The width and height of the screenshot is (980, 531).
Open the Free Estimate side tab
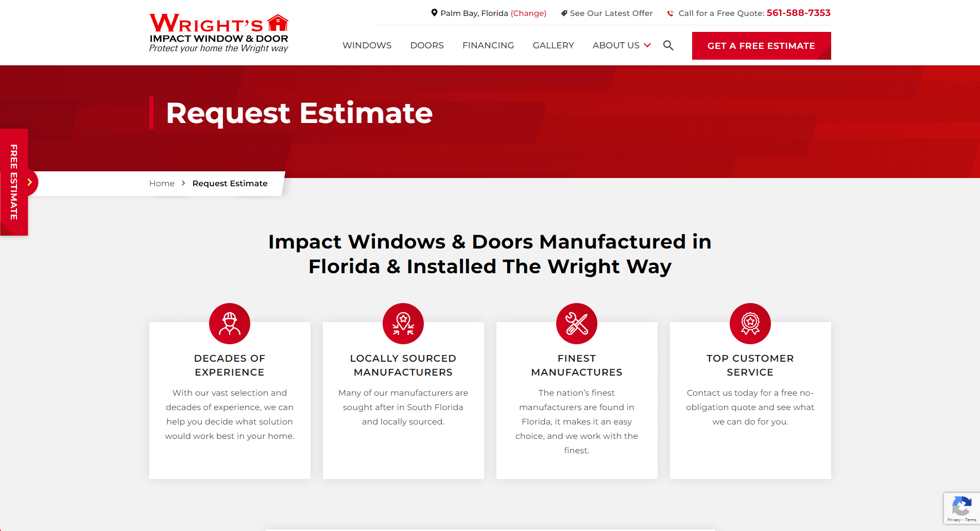click(14, 182)
